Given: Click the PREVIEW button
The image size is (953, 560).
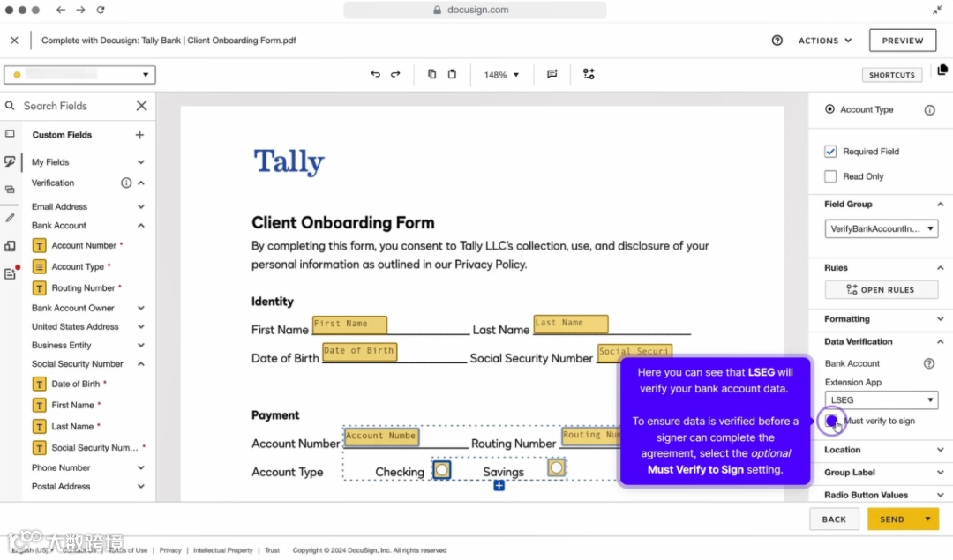Looking at the screenshot, I should (x=903, y=41).
